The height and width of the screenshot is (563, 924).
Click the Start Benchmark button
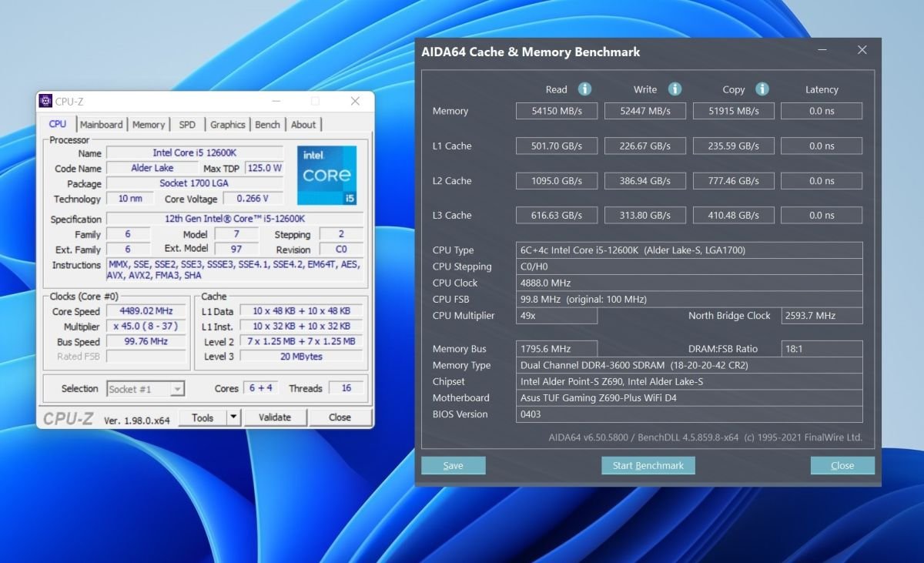(x=648, y=465)
